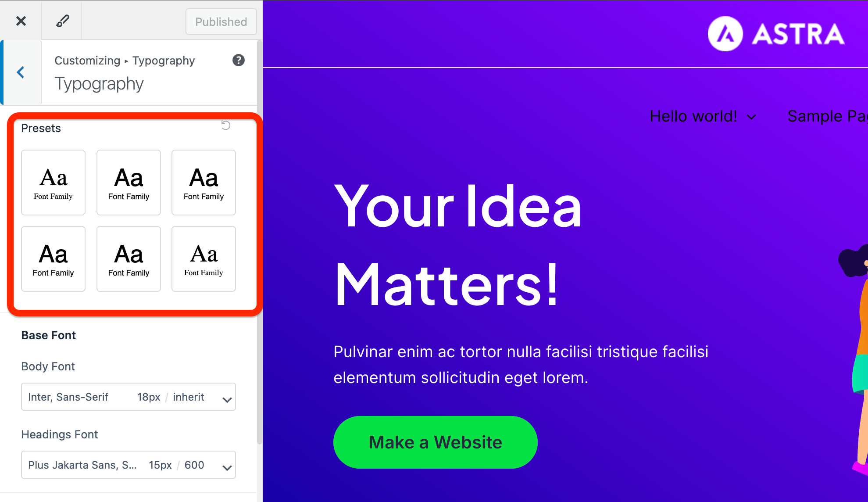Image resolution: width=868 pixels, height=502 pixels.
Task: Open the paintbrush styling icon
Action: point(62,21)
